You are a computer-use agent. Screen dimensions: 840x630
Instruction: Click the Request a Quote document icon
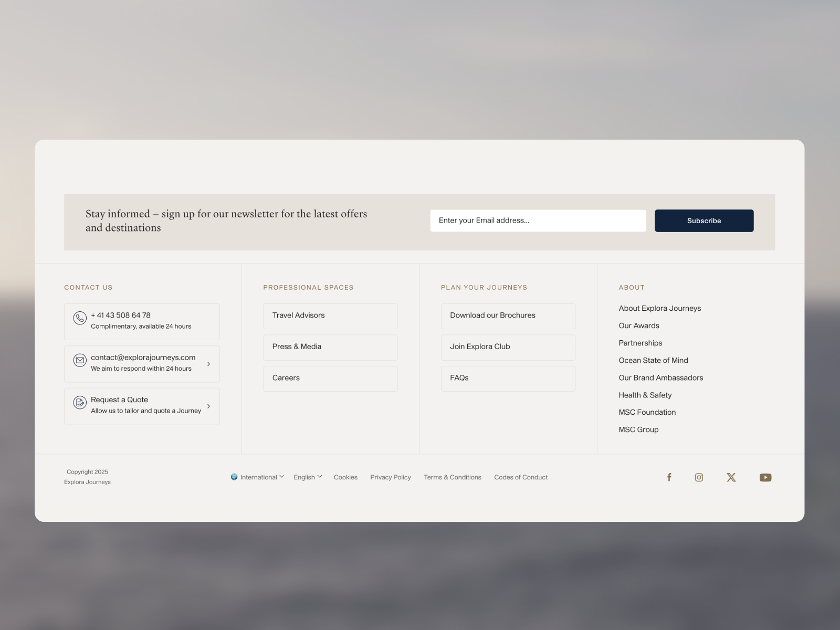pos(79,403)
